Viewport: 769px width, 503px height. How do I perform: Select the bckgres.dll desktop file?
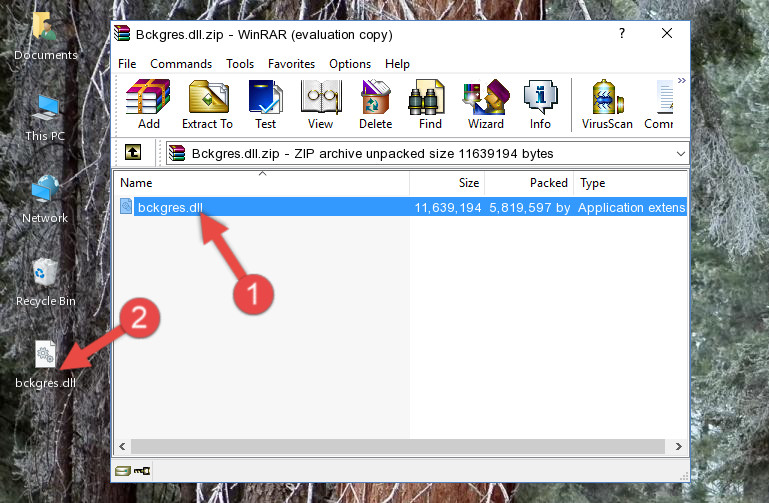tap(45, 365)
